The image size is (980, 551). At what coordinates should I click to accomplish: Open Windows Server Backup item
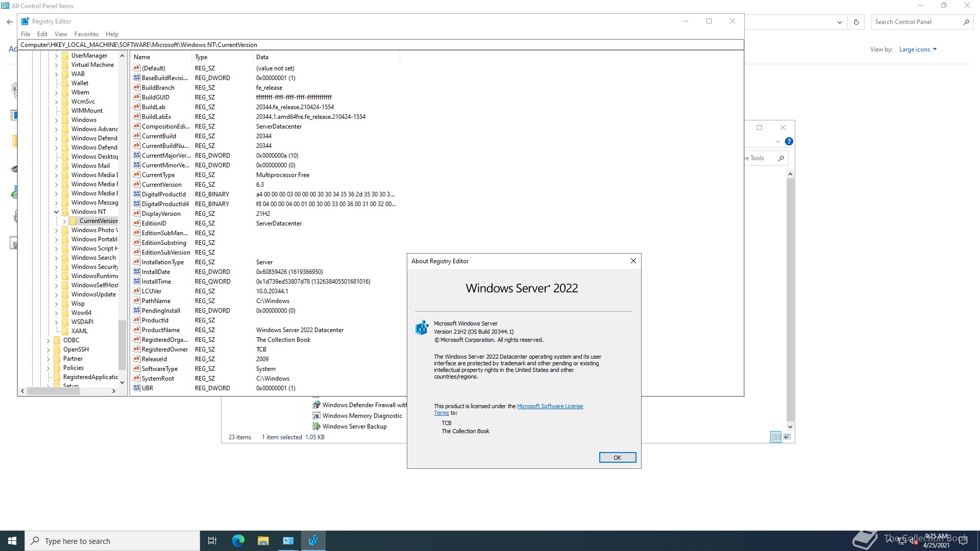pos(350,427)
